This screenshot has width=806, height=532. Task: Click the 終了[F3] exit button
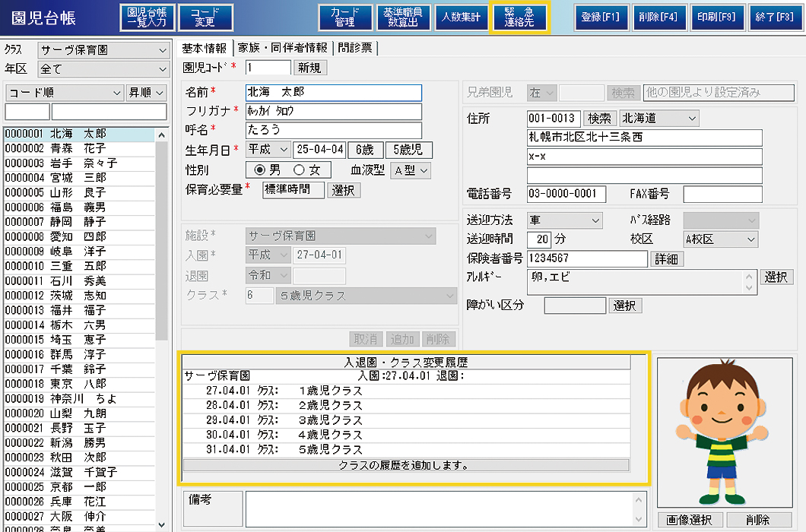[x=774, y=17]
